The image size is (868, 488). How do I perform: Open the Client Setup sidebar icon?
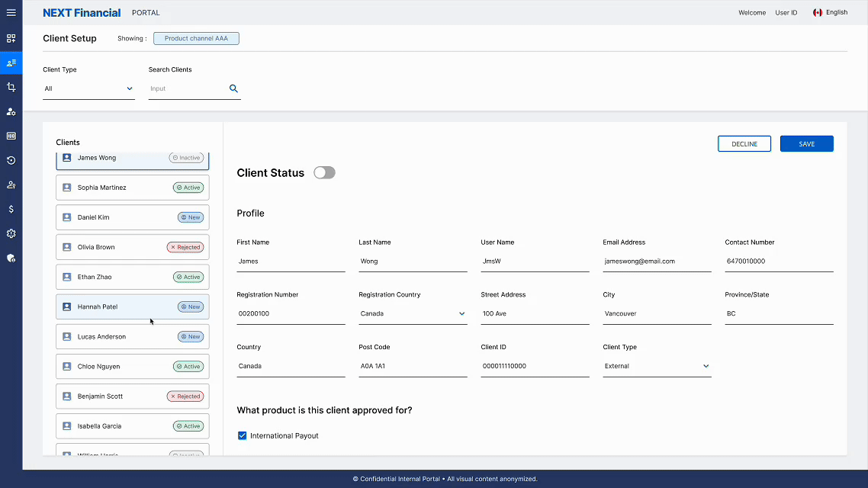tap(11, 63)
